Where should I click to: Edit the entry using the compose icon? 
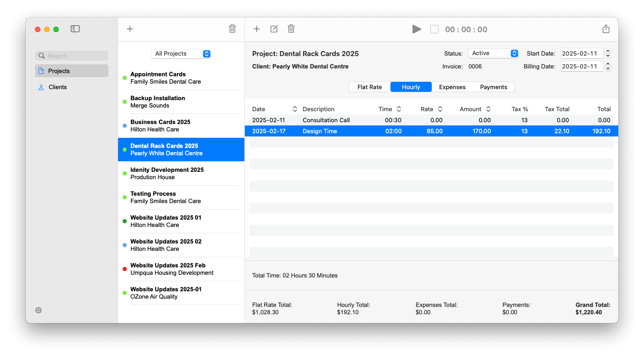(x=274, y=28)
